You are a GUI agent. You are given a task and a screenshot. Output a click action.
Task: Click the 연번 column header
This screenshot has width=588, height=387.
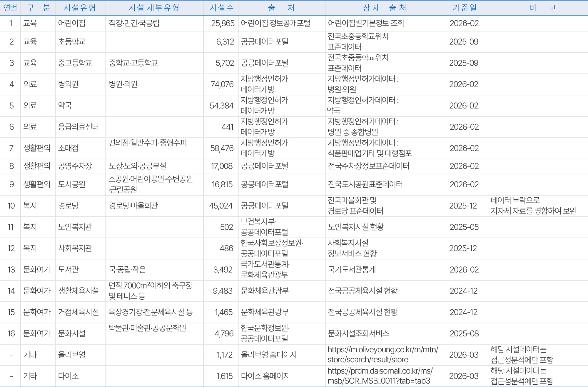pos(10,8)
